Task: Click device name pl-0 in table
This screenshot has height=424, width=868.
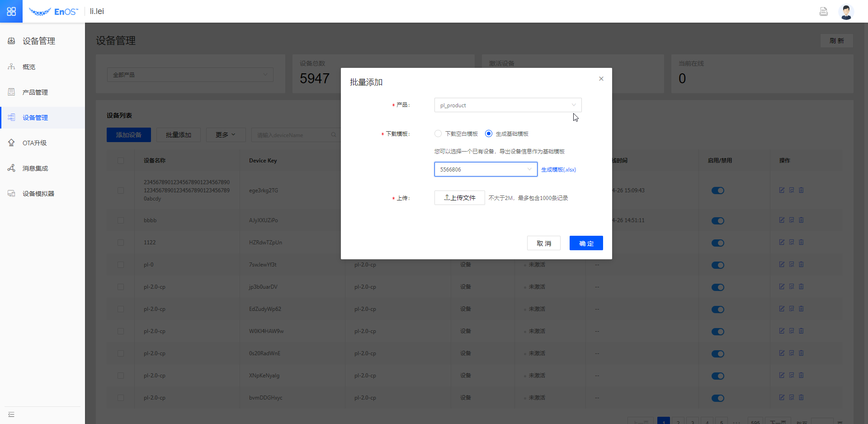Action: point(149,265)
